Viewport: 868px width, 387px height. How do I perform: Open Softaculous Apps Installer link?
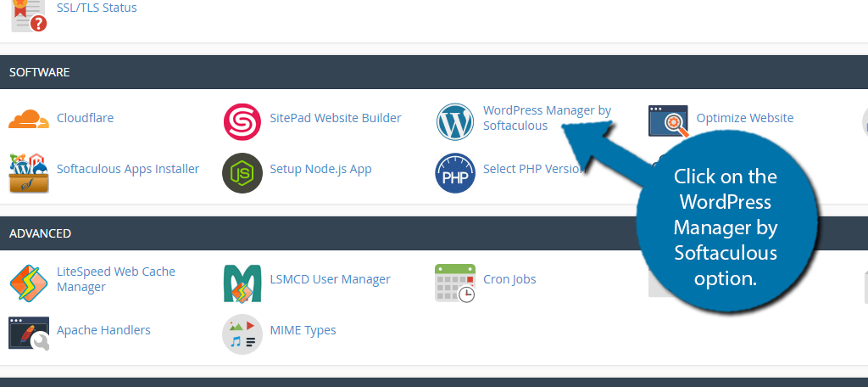(128, 169)
